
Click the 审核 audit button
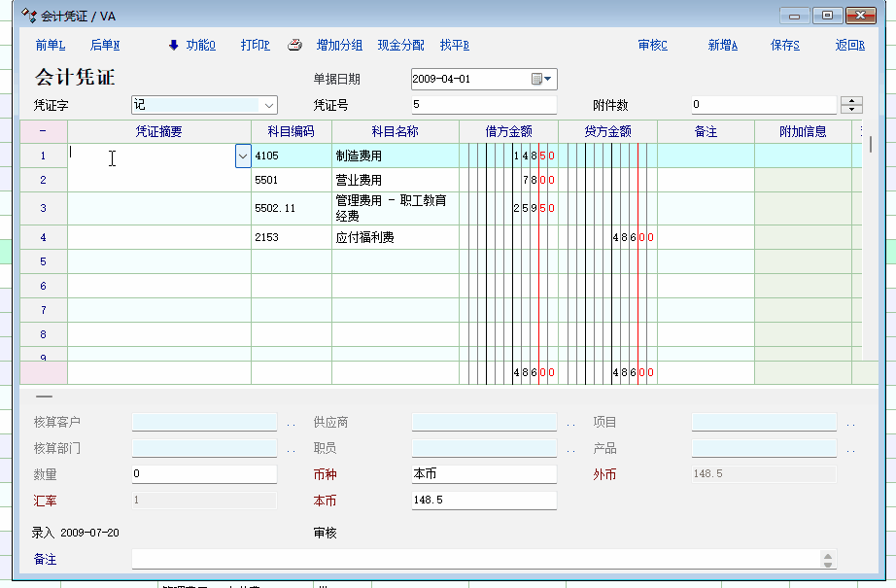click(652, 46)
